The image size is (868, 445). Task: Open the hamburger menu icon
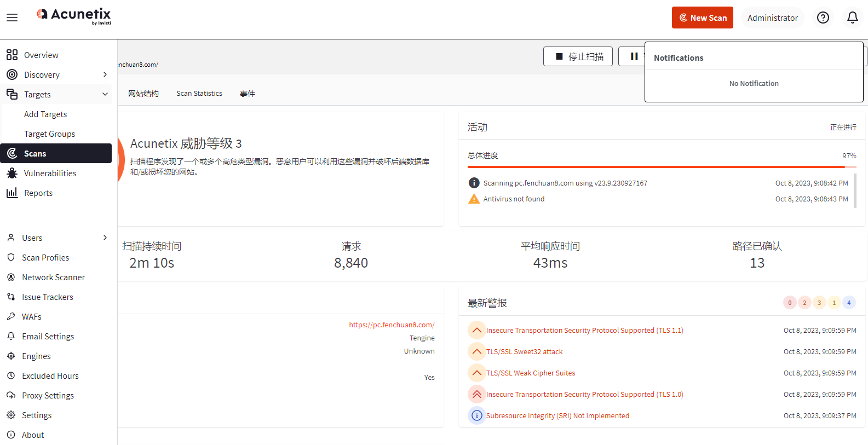click(12, 18)
